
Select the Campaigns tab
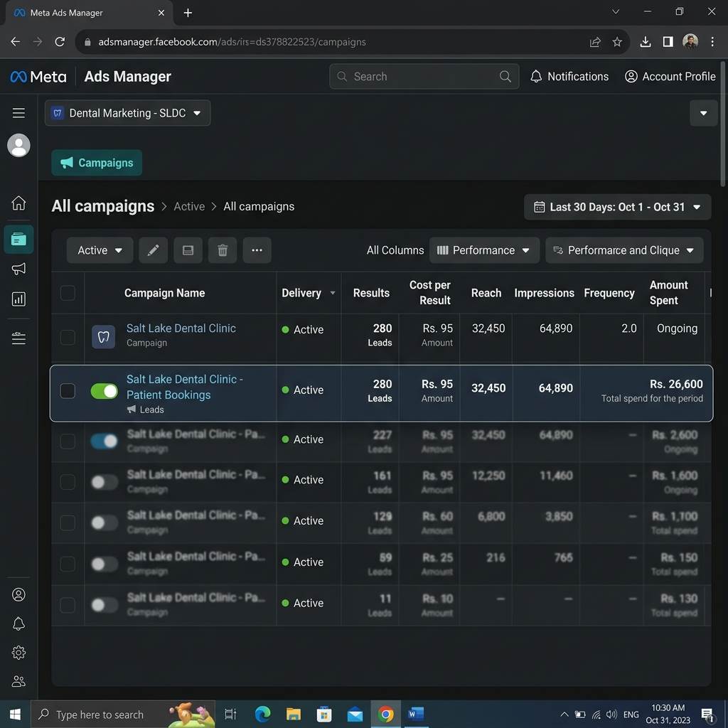(x=97, y=163)
